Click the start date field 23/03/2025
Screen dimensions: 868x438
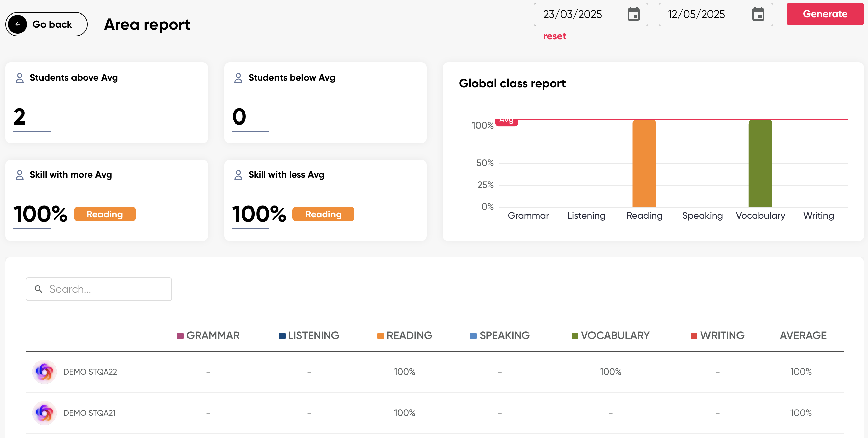tap(573, 14)
